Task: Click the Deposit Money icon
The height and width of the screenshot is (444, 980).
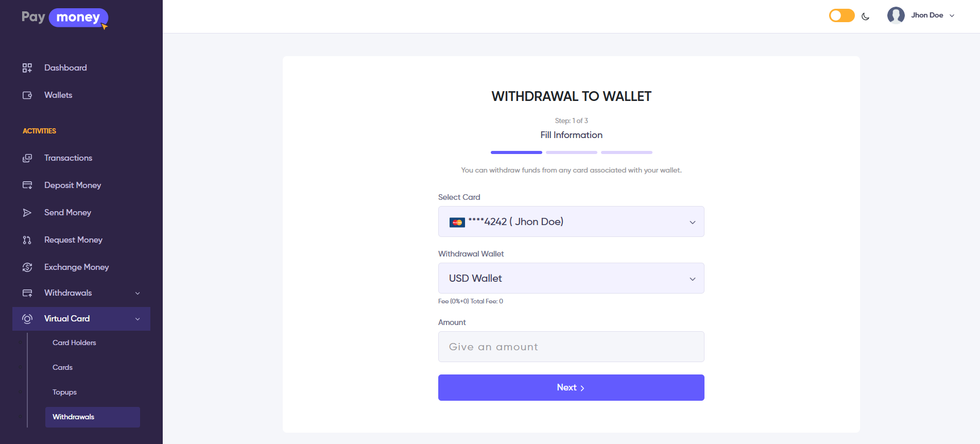Action: point(27,185)
